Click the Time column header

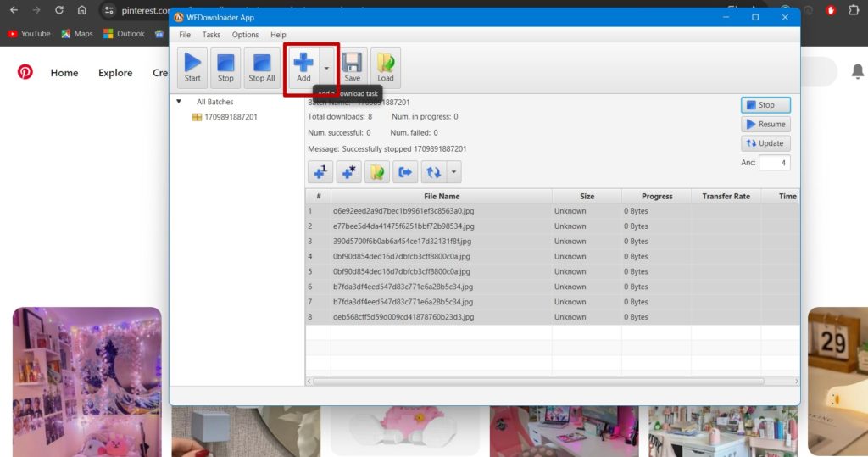[x=781, y=196]
